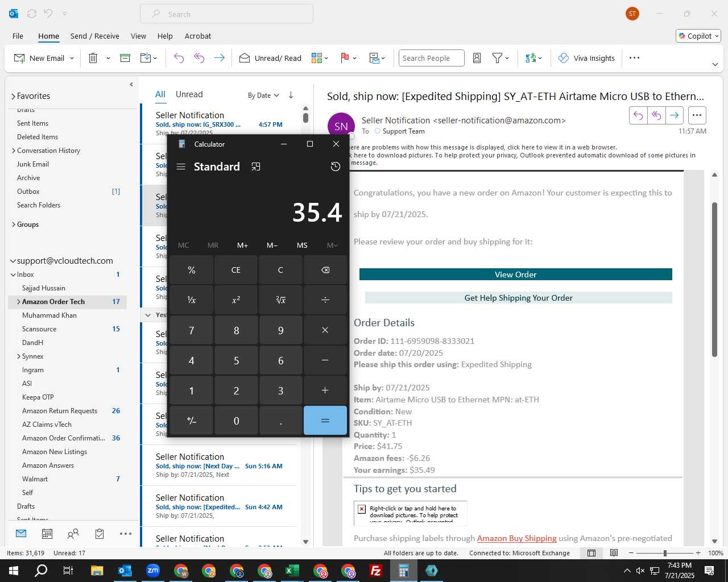
Task: Collapse the folder pane arrow
Action: point(131,85)
